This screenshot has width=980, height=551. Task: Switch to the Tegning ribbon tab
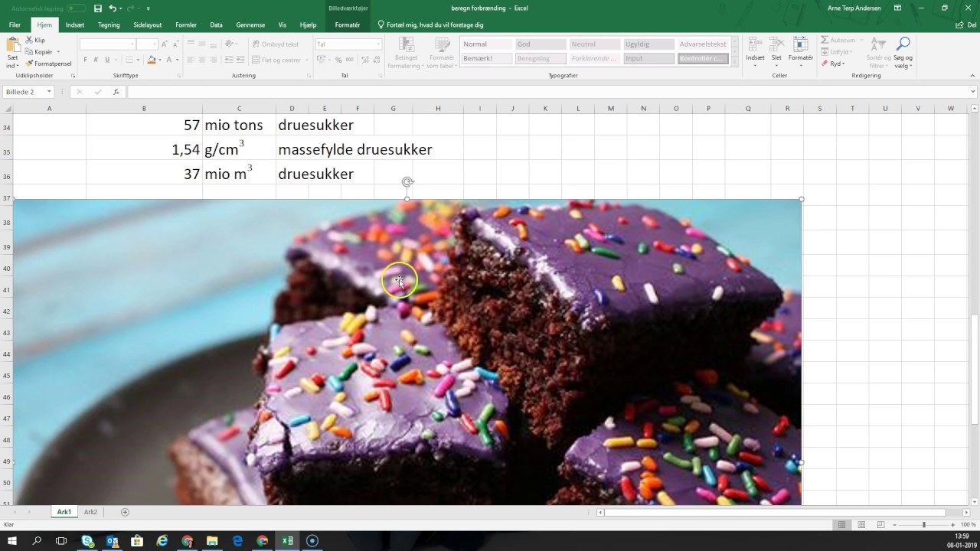pyautogui.click(x=109, y=25)
